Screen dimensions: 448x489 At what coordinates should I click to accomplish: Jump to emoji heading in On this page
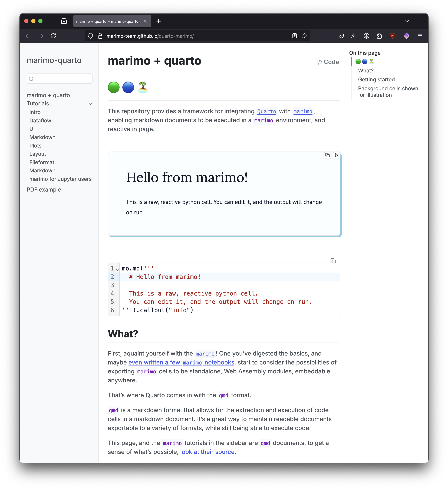[x=364, y=62]
